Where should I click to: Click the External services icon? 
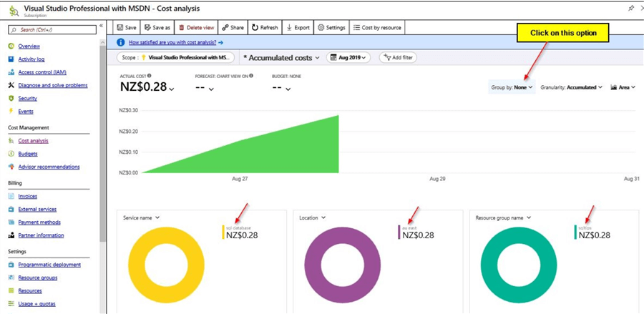tap(11, 210)
